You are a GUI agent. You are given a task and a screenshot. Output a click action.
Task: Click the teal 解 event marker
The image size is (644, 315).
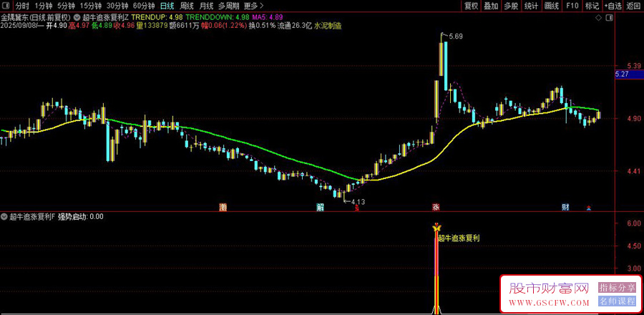[320, 207]
